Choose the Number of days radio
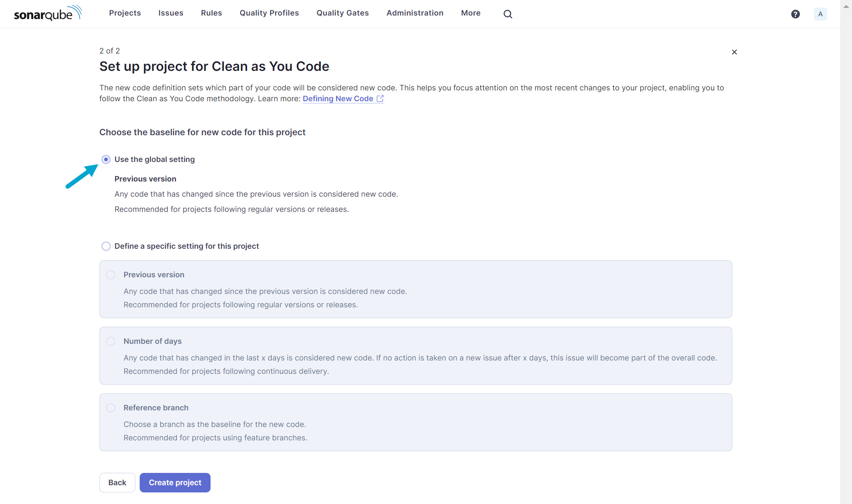The height and width of the screenshot is (504, 852). click(x=111, y=341)
